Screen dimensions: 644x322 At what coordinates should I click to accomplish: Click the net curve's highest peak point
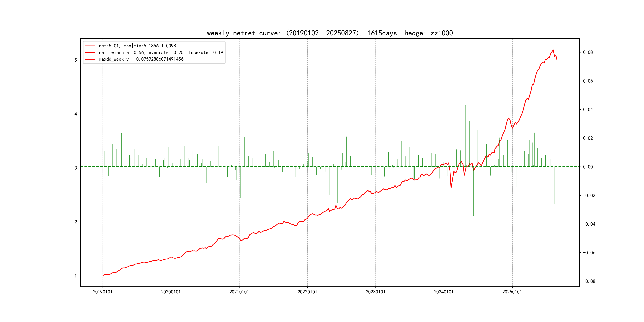(x=553, y=50)
